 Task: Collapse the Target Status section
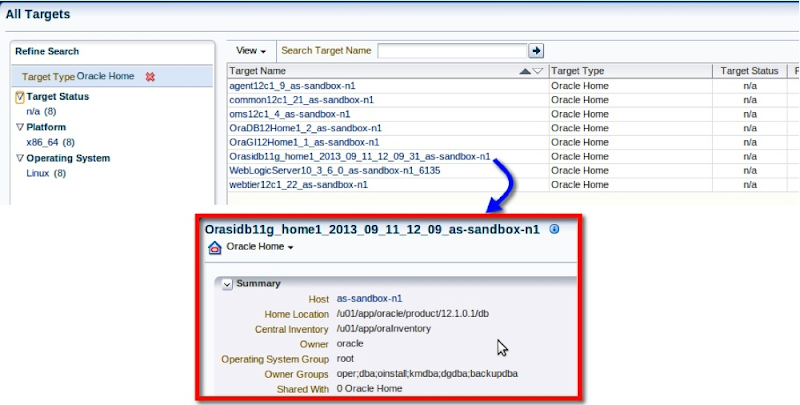(20, 96)
